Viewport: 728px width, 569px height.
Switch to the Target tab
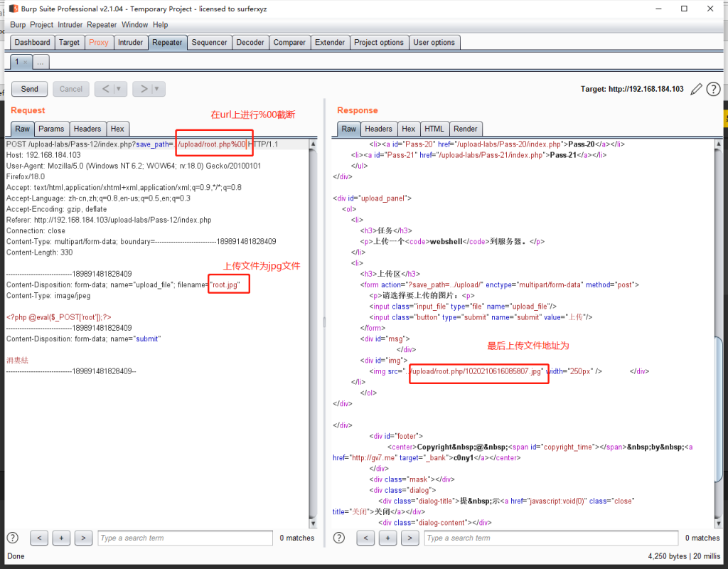tap(69, 42)
